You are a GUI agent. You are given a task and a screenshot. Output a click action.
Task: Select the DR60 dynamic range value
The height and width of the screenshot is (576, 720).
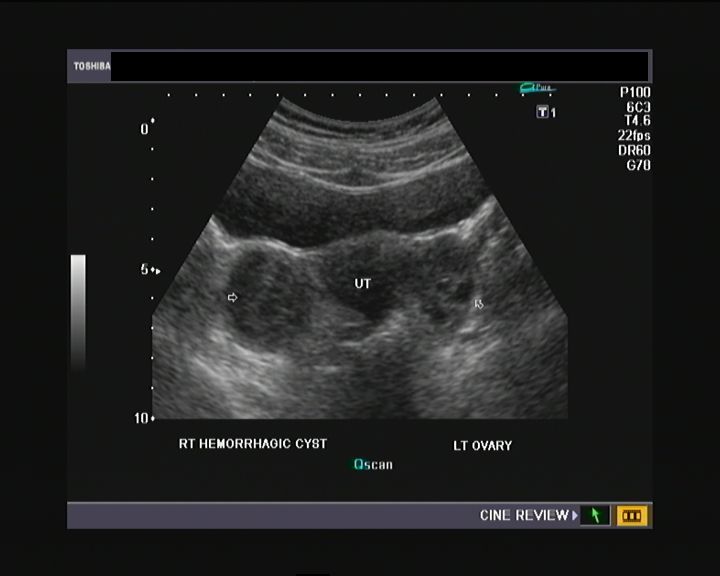635,150
